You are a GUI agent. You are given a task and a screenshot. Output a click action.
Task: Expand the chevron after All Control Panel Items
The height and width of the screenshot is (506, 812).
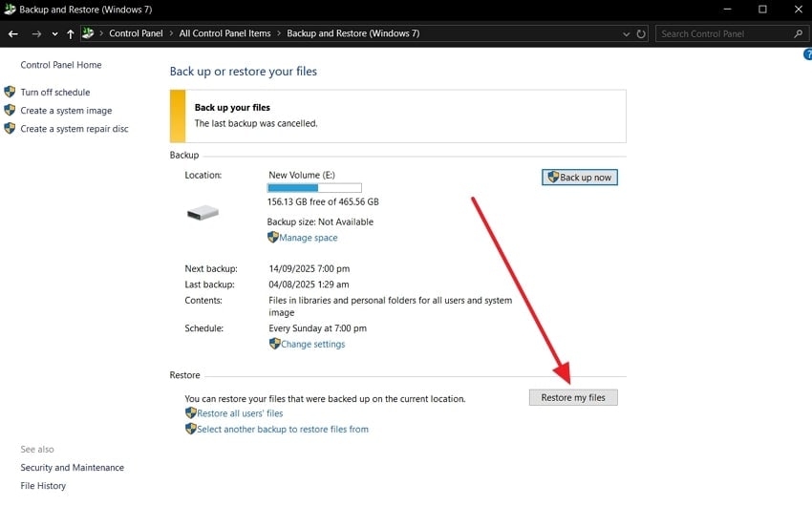coord(279,33)
